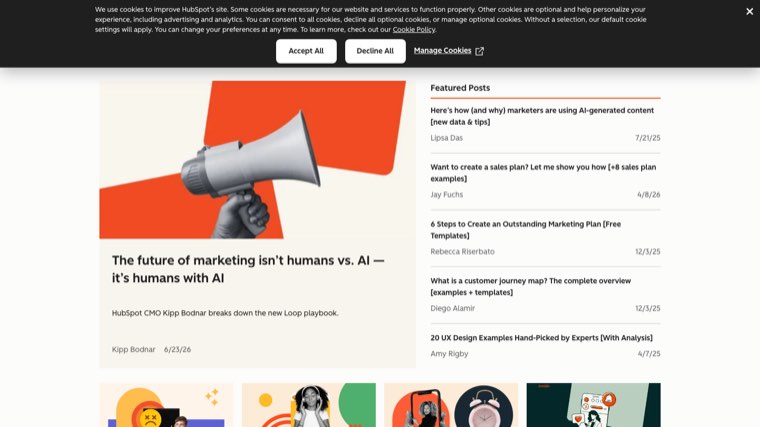
Task: Open the Cookie Policy link
Action: (413, 30)
